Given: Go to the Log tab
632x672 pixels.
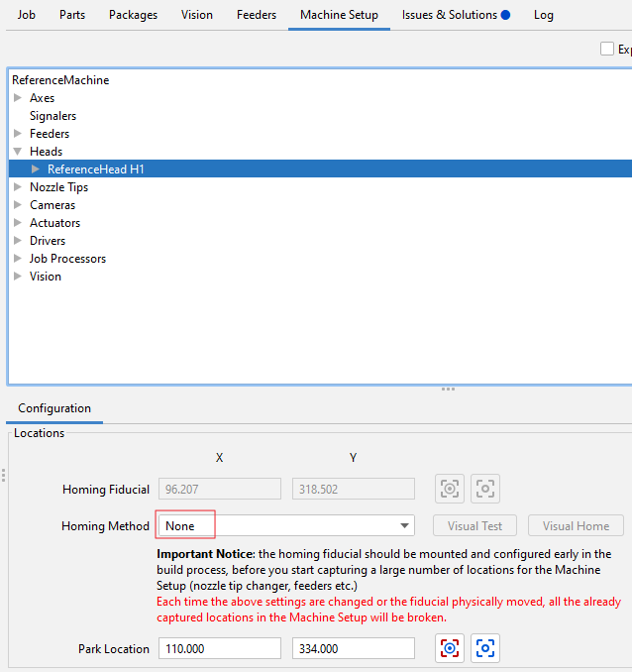Looking at the screenshot, I should [x=544, y=15].
